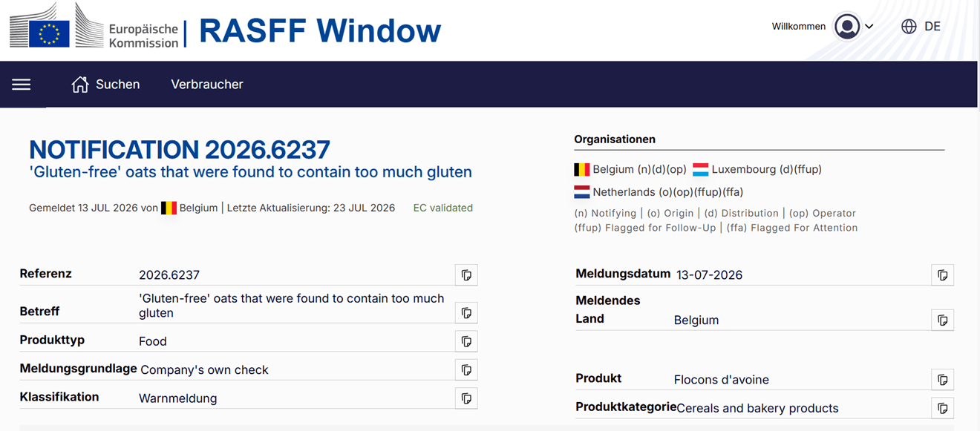Click the RASFF Window title link

320,30
